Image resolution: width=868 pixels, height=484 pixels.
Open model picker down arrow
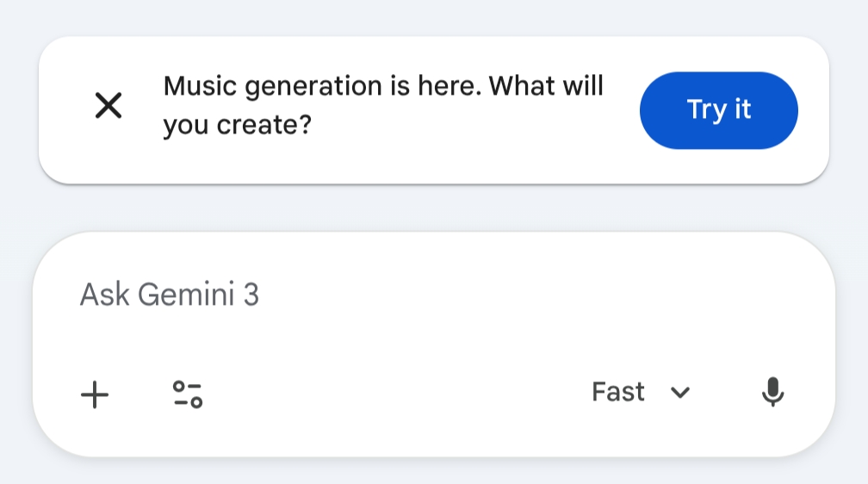pos(680,394)
